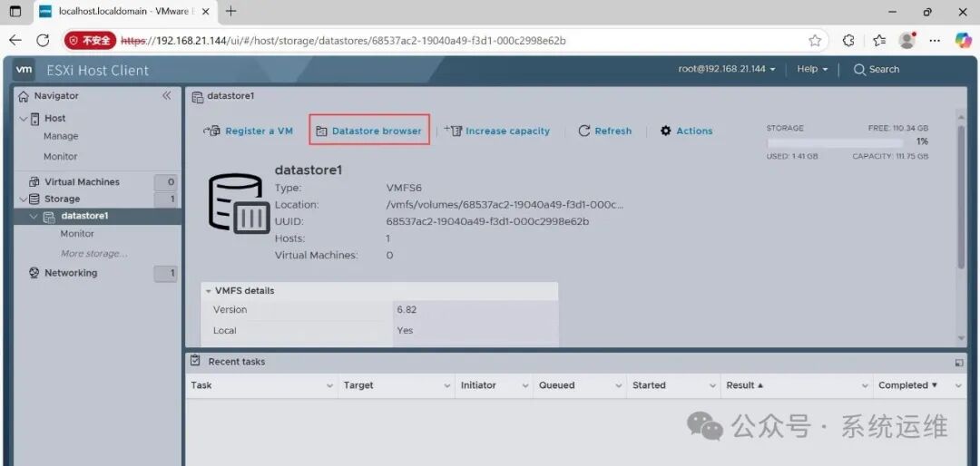Image resolution: width=980 pixels, height=466 pixels.
Task: Click the Register a VM icon
Action: click(x=211, y=131)
